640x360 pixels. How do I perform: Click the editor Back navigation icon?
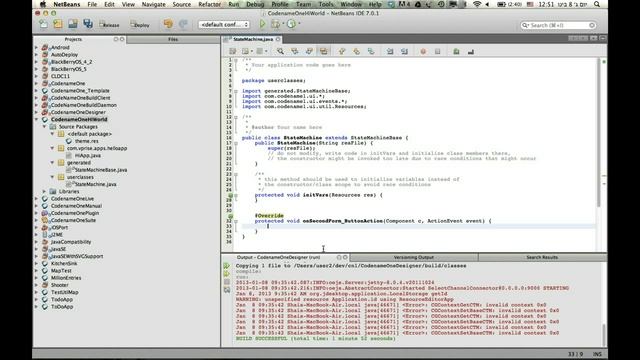[245, 51]
